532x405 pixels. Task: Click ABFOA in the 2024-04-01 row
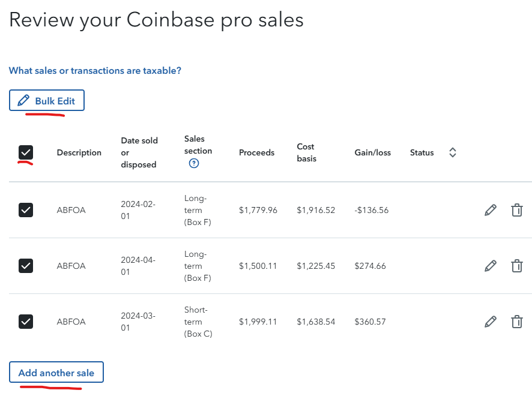click(71, 266)
